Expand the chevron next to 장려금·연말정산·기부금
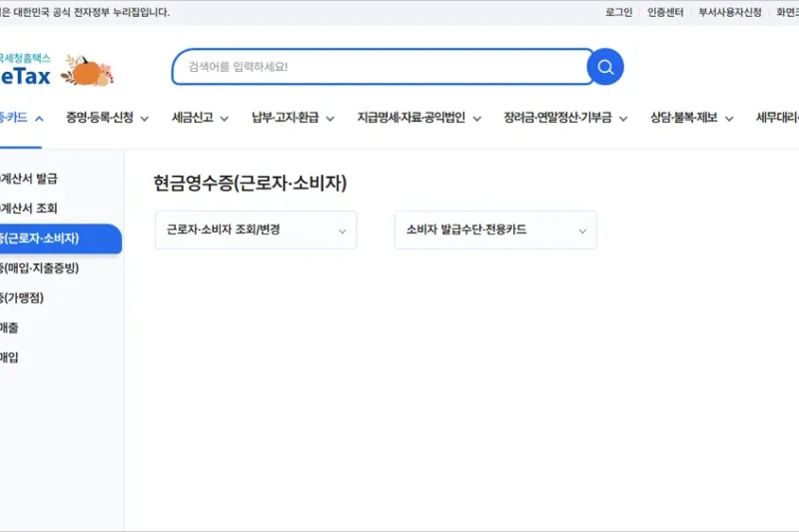The image size is (799, 532). click(x=623, y=119)
